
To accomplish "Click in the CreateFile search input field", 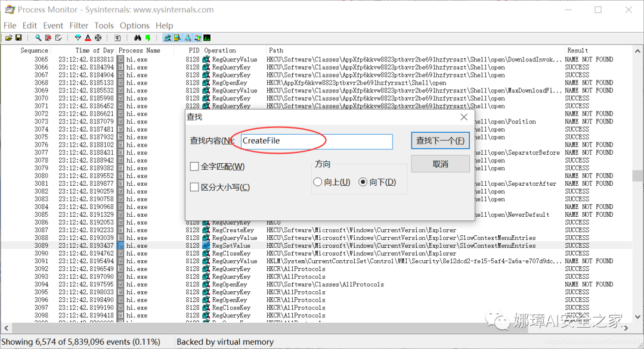I will 316,142.
